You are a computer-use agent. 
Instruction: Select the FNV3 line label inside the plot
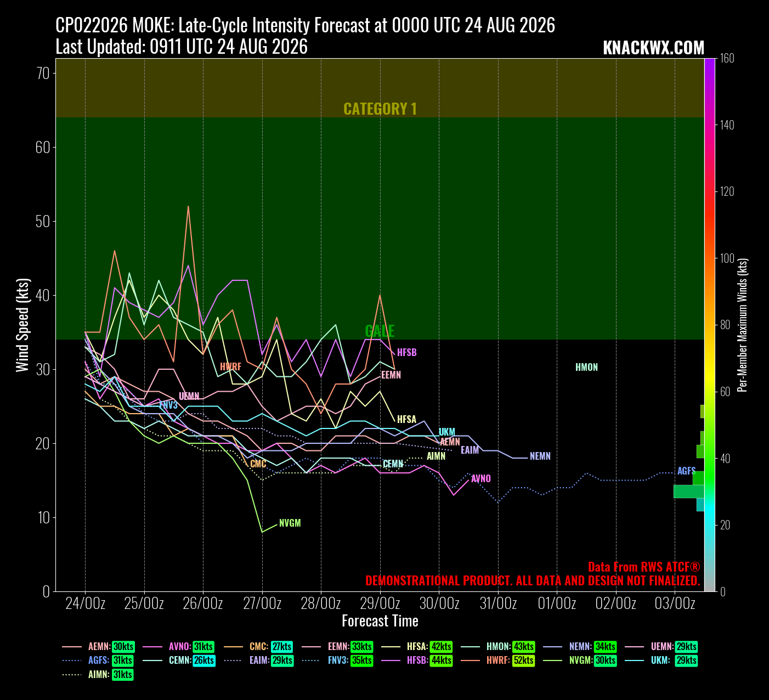pyautogui.click(x=168, y=405)
